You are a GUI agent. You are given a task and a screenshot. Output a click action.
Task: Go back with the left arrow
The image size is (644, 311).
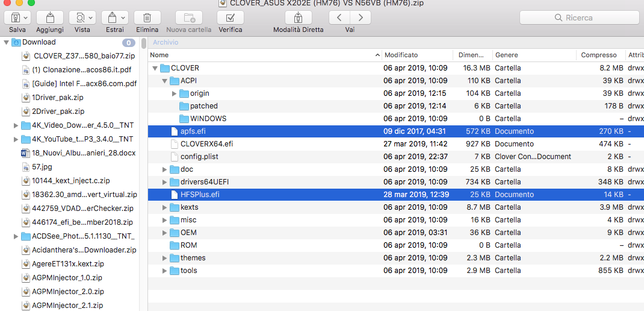tap(339, 17)
